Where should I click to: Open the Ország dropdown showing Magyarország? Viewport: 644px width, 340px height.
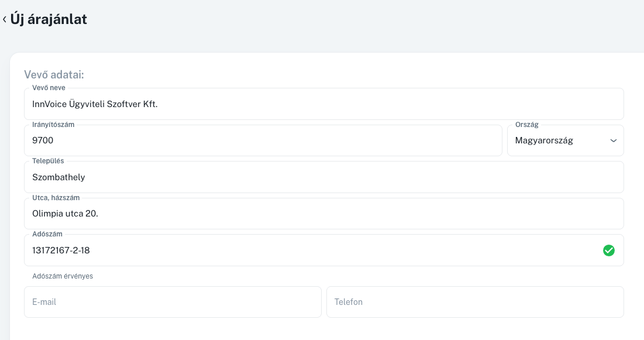click(559, 140)
